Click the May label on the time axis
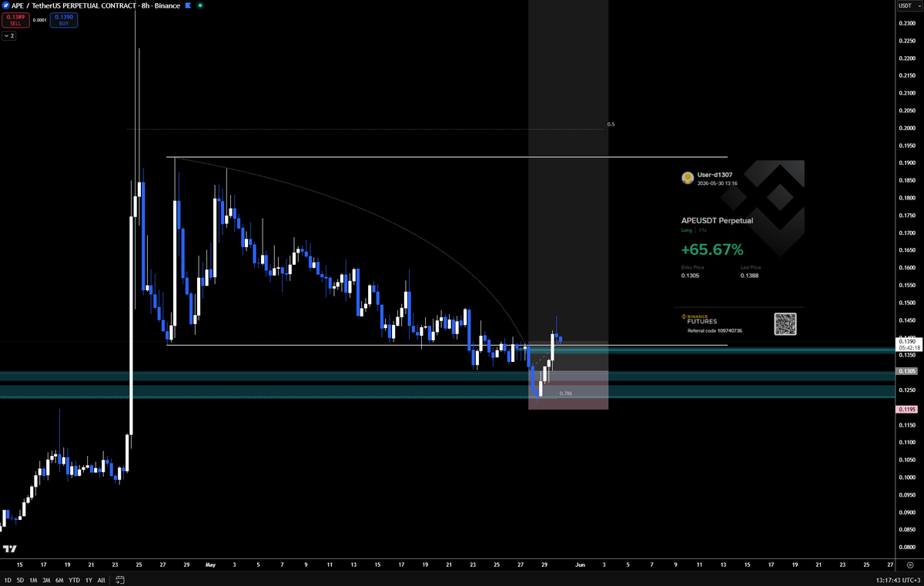The height and width of the screenshot is (586, 924). tap(210, 564)
